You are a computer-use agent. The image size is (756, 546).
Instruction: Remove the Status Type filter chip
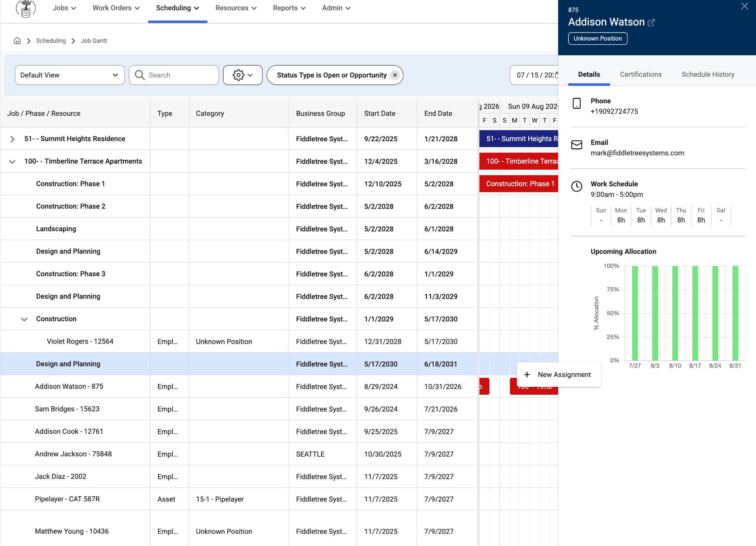point(395,75)
